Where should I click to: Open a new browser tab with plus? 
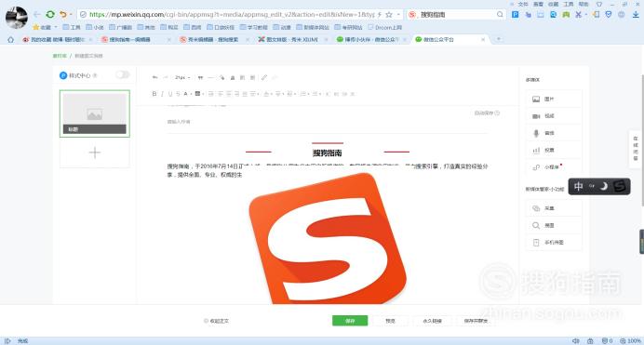[x=499, y=39]
